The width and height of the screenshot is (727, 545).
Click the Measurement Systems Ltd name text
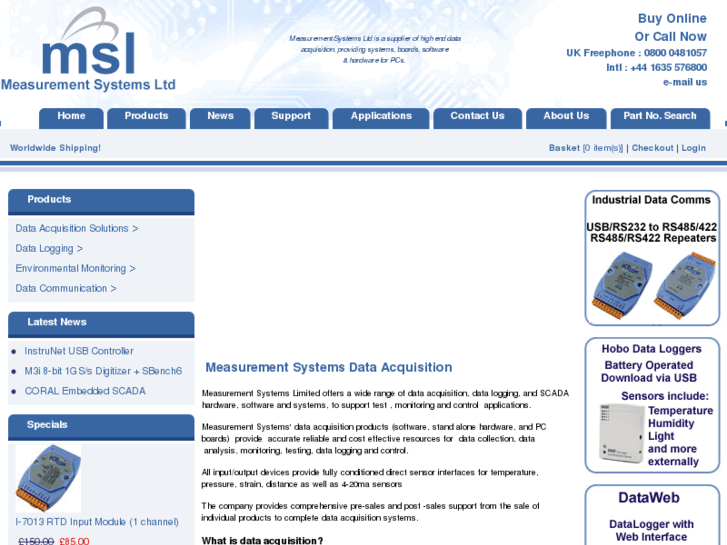[88, 85]
